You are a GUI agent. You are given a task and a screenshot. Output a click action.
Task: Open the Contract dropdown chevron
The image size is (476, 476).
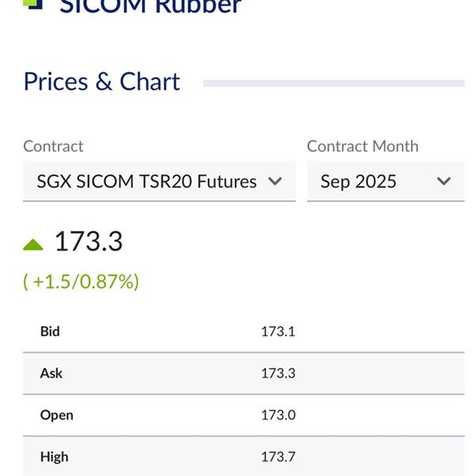(275, 181)
